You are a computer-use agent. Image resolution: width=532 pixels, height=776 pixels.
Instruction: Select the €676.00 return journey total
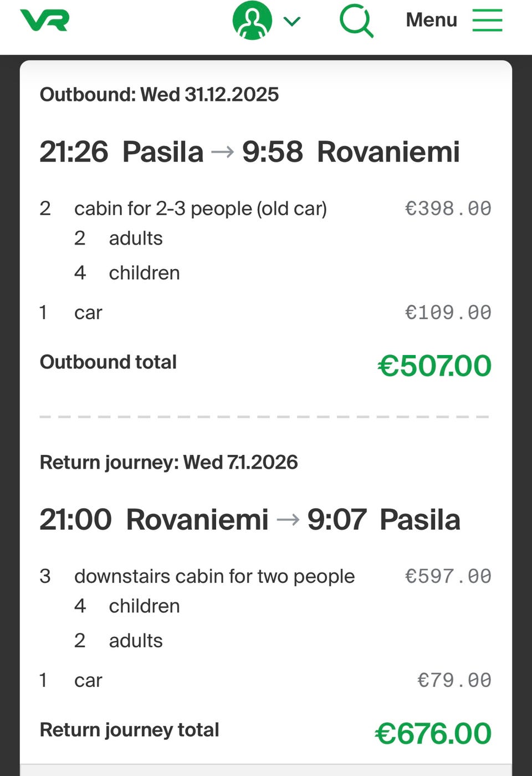point(433,733)
